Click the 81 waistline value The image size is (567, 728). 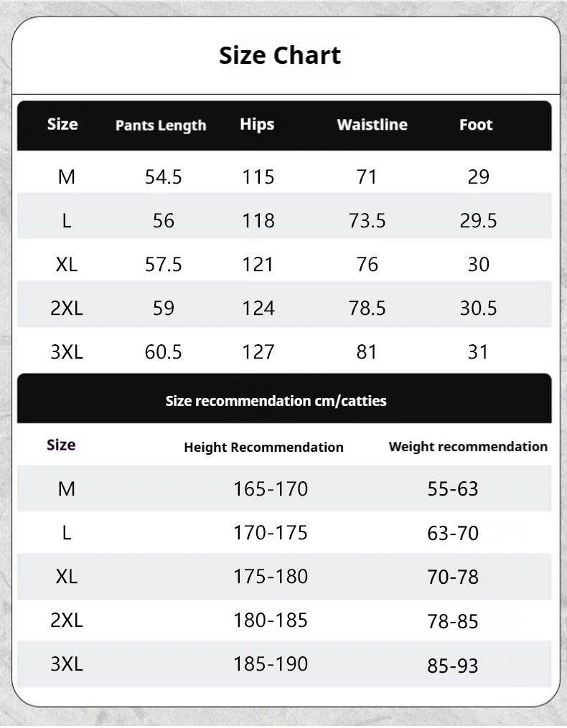coord(367,351)
